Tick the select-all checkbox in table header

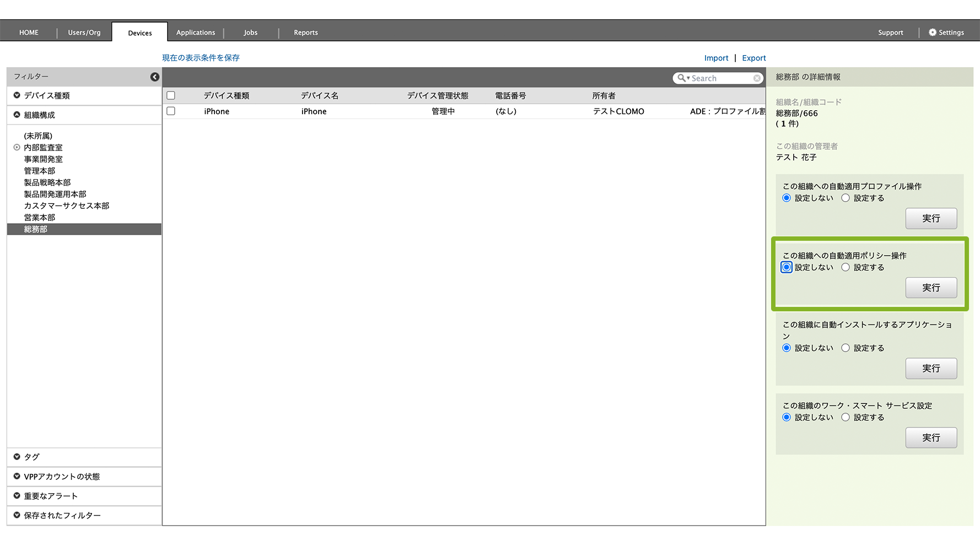[171, 95]
